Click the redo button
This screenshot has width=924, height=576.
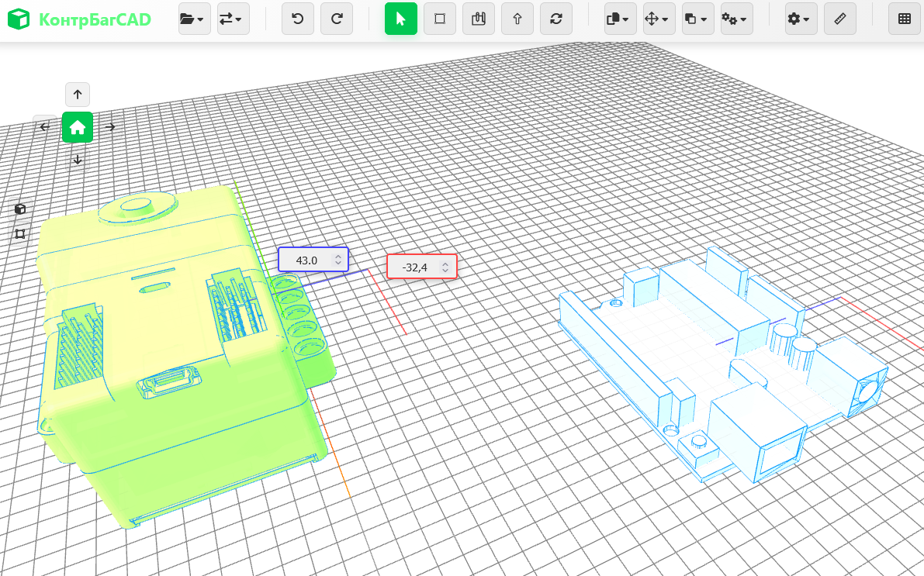pyautogui.click(x=337, y=19)
